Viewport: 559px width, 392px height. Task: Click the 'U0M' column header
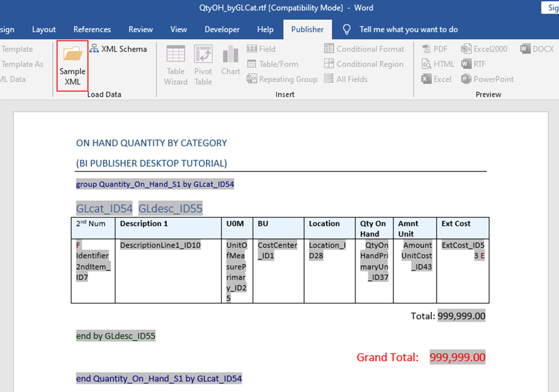coord(237,228)
